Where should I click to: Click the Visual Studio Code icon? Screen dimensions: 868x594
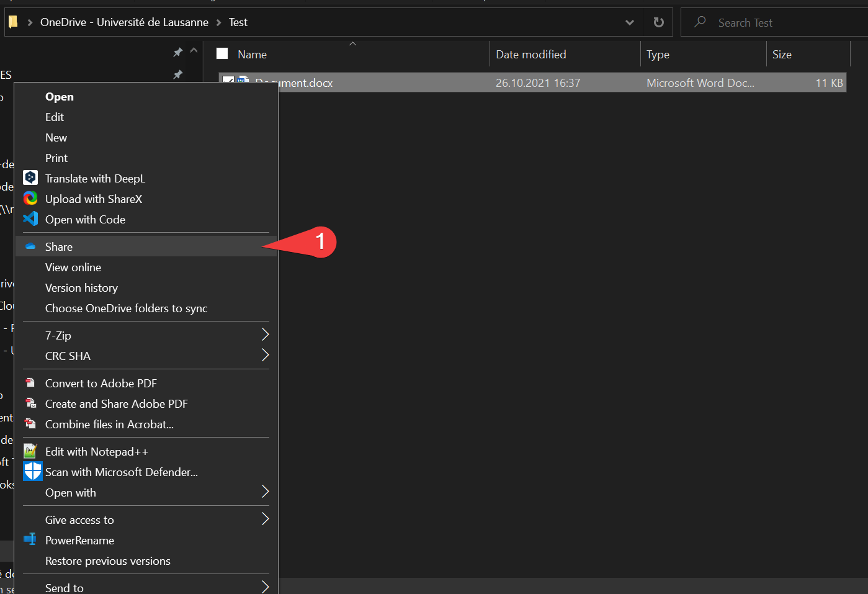(x=30, y=219)
